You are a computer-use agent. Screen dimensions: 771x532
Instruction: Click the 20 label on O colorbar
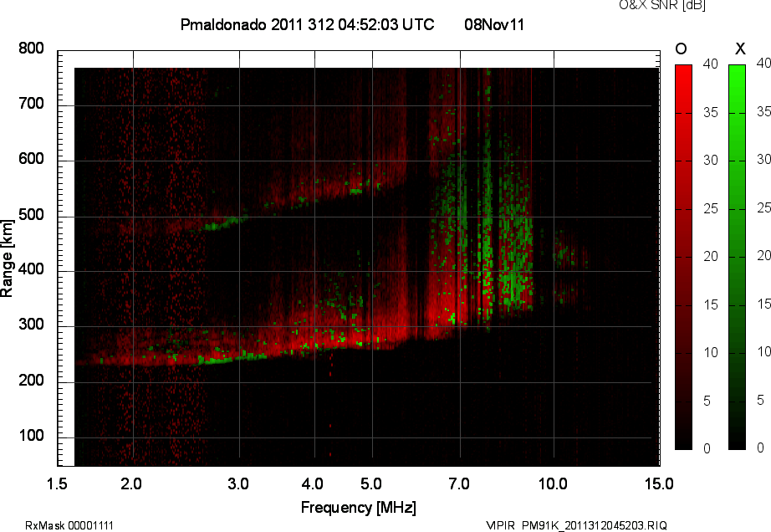(x=710, y=256)
